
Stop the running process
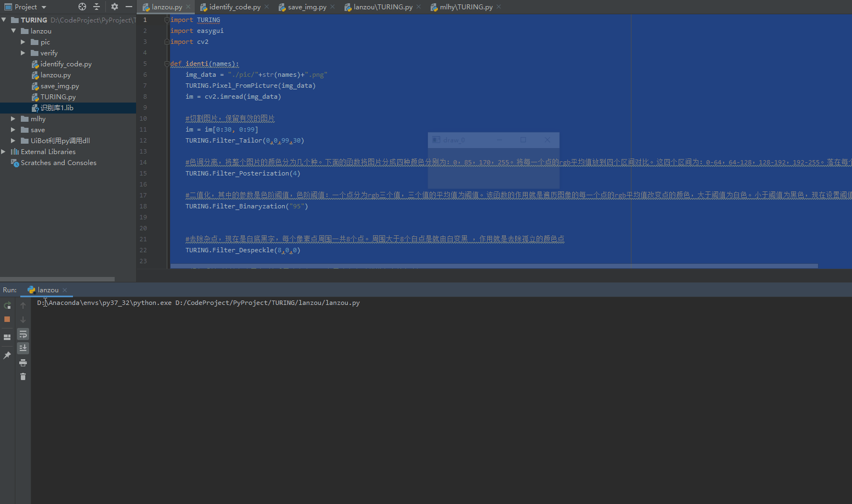point(8,319)
